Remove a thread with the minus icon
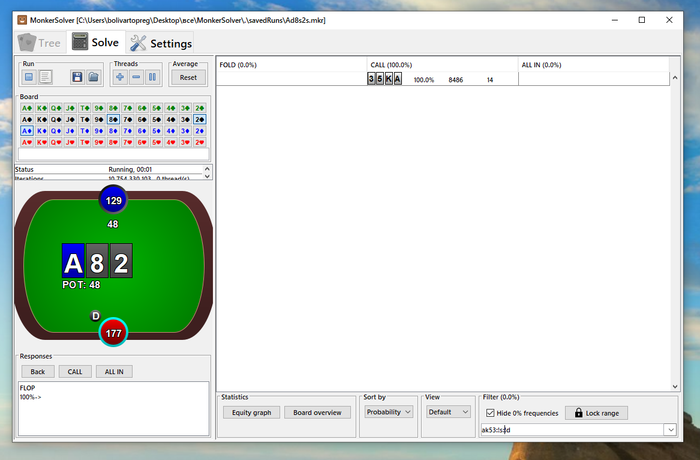 [136, 77]
